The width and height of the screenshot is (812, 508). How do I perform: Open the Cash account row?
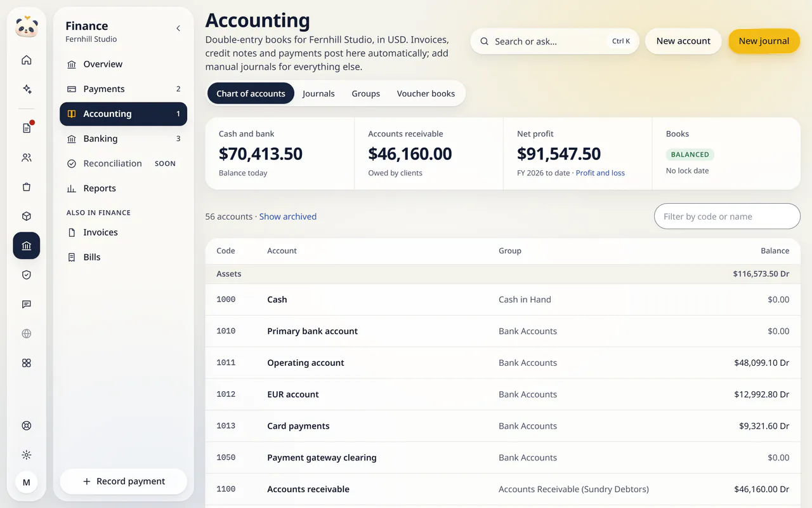tap(503, 300)
